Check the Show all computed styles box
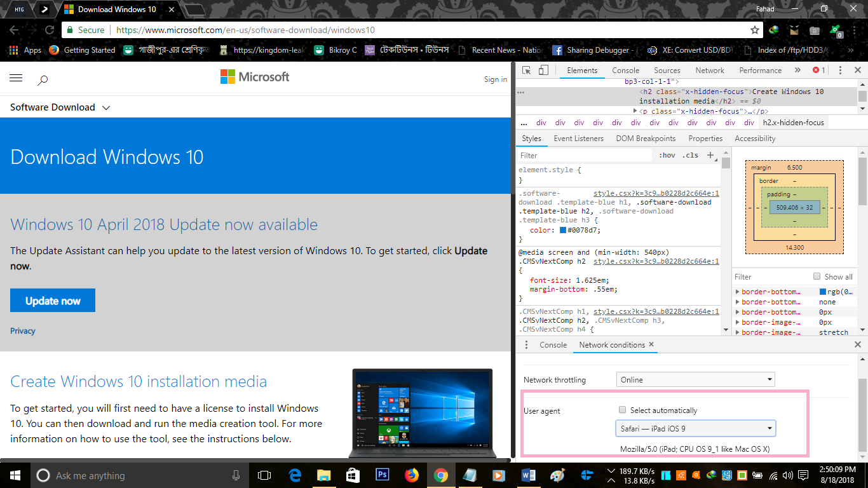 (x=817, y=276)
